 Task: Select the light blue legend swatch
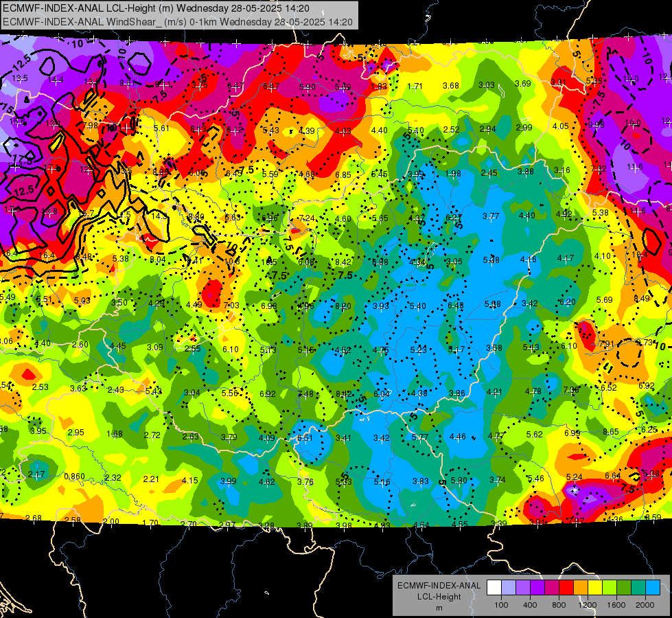[x=653, y=588]
